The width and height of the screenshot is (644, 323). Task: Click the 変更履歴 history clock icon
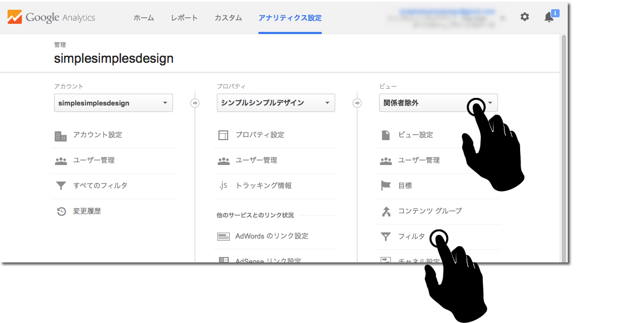[61, 212]
